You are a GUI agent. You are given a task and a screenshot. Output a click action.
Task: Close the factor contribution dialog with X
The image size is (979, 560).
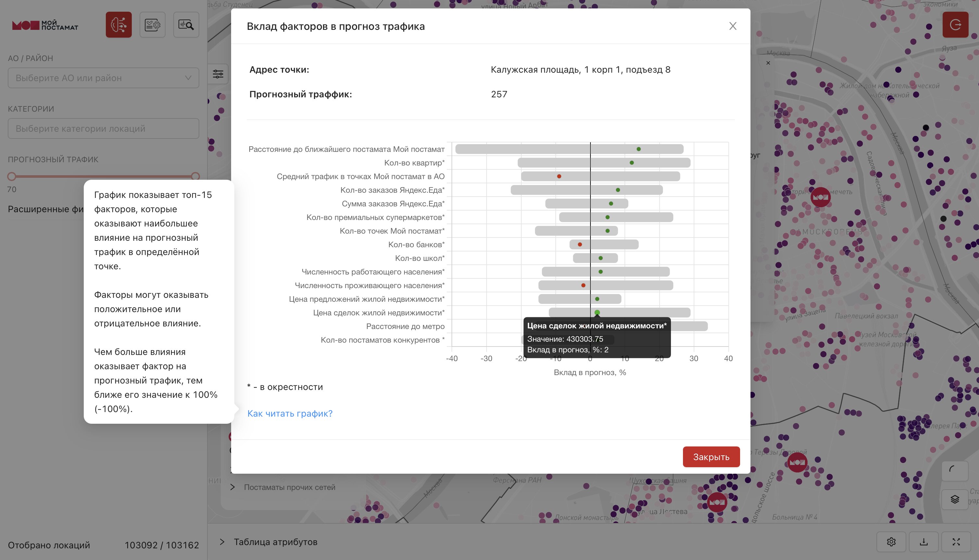[x=732, y=26]
